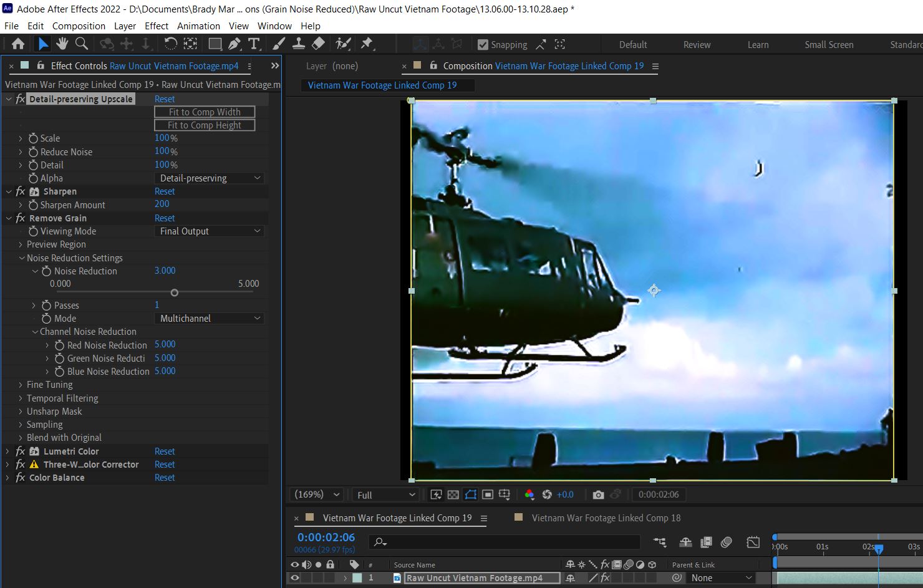Open the Composition Mini-Flowchart icon in timeline

659,542
